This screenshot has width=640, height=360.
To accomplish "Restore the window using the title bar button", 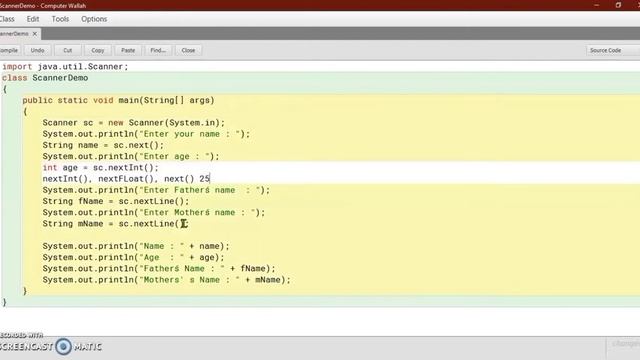I will [x=618, y=5].
